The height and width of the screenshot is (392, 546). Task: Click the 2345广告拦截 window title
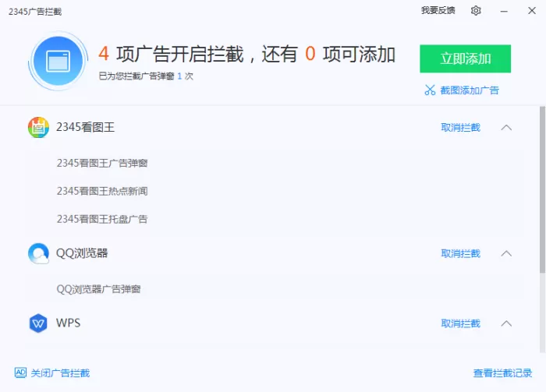(35, 12)
